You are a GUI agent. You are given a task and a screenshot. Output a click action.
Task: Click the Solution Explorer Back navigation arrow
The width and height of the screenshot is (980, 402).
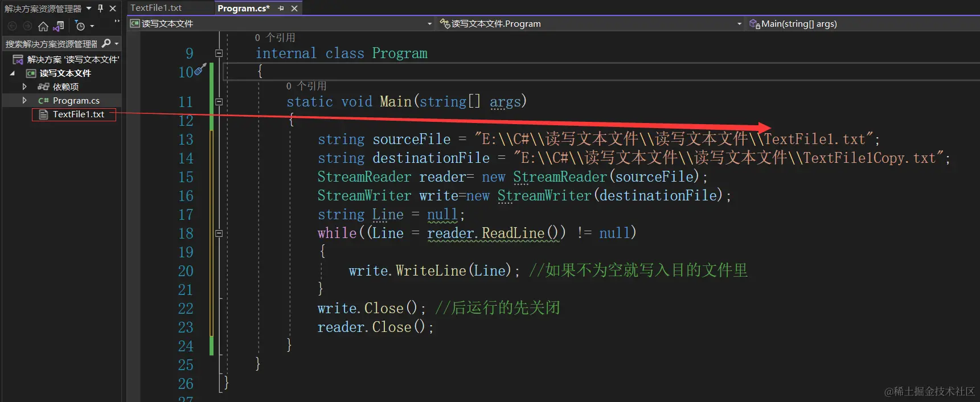[x=12, y=26]
